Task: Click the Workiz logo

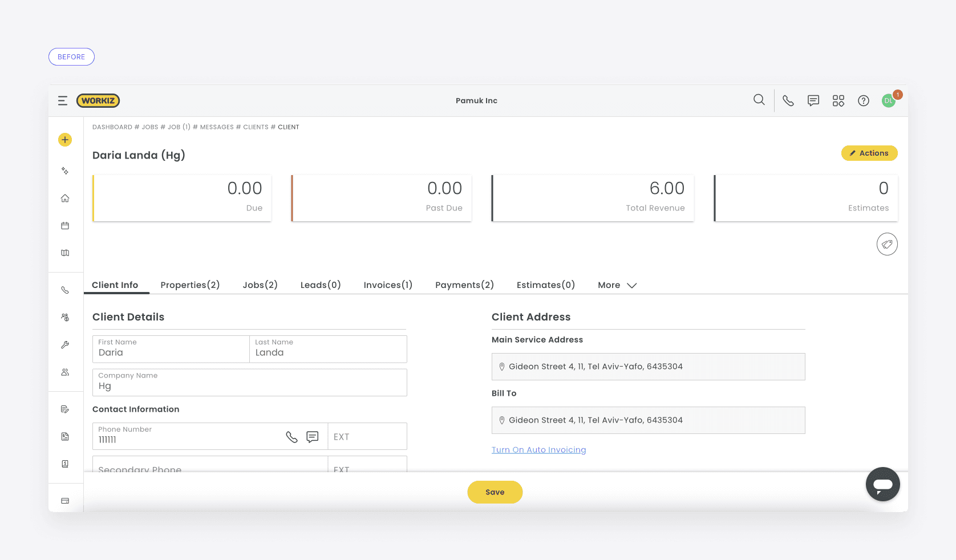Action: 98,101
